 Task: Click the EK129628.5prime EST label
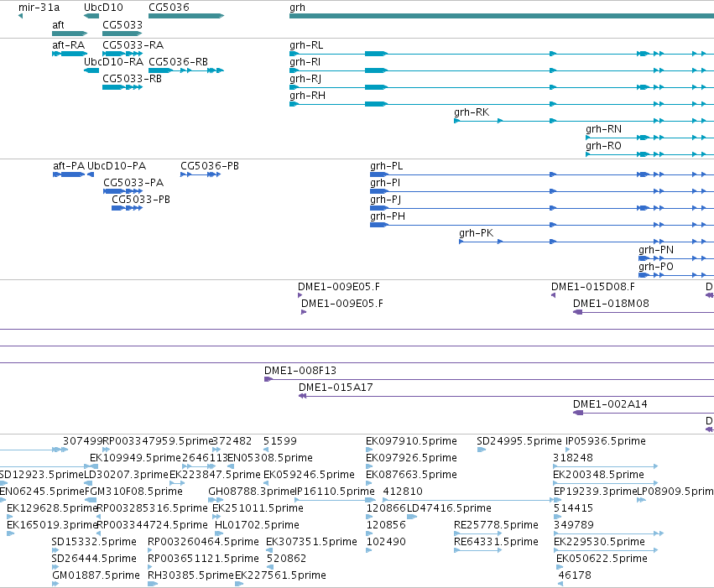point(53,509)
